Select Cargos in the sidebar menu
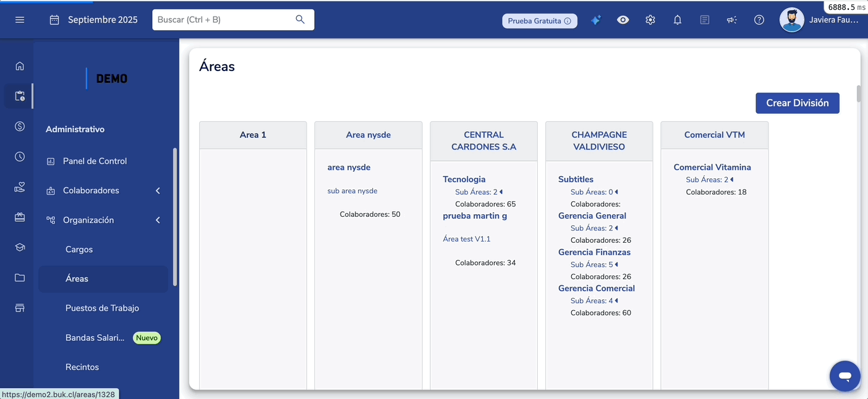 [79, 250]
